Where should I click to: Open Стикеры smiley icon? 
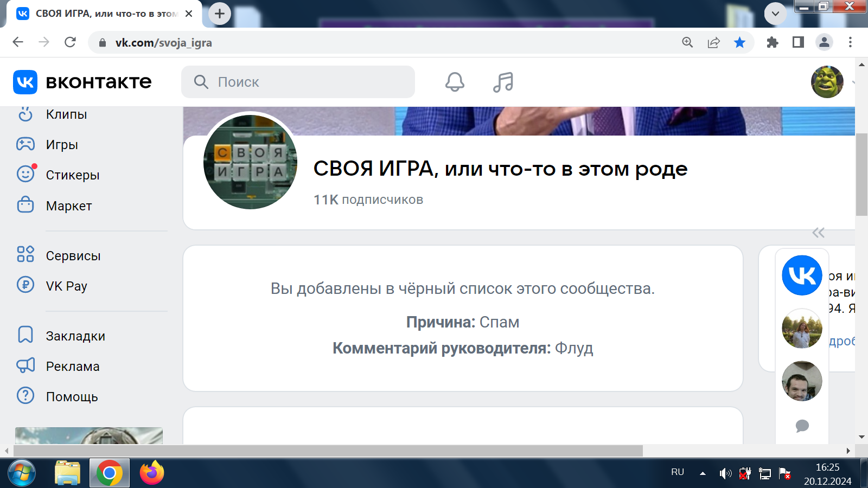pos(25,174)
